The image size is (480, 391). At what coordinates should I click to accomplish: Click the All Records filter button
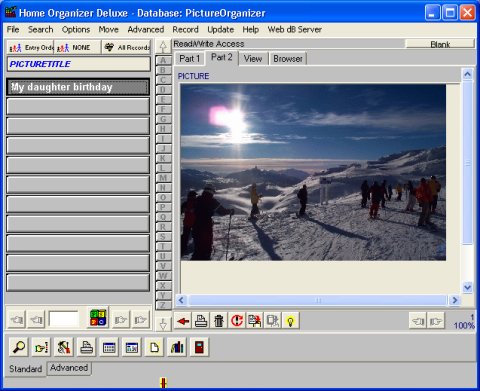click(x=126, y=47)
